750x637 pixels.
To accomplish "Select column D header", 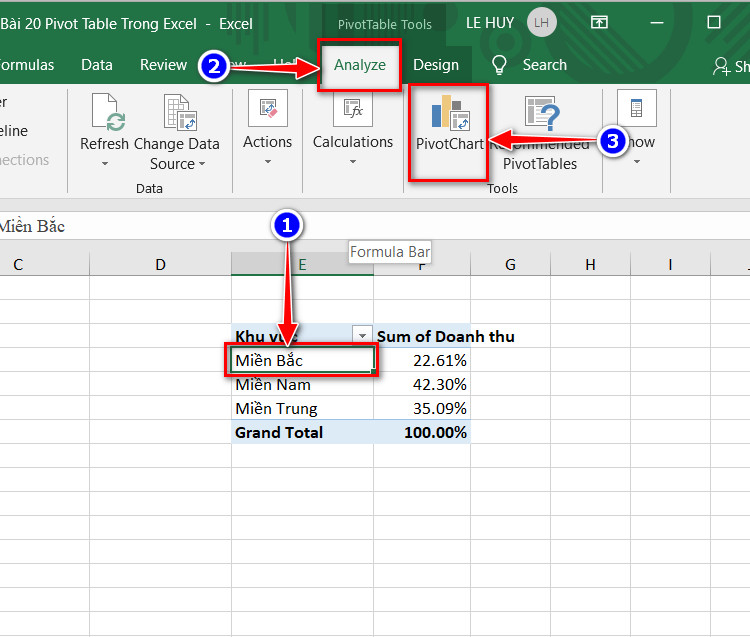I will (x=160, y=264).
